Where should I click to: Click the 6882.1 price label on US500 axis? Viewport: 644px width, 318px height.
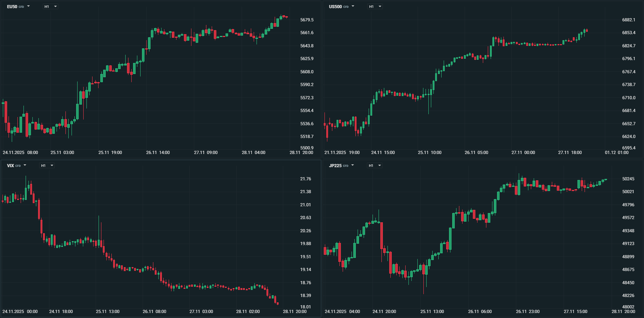pyautogui.click(x=629, y=20)
